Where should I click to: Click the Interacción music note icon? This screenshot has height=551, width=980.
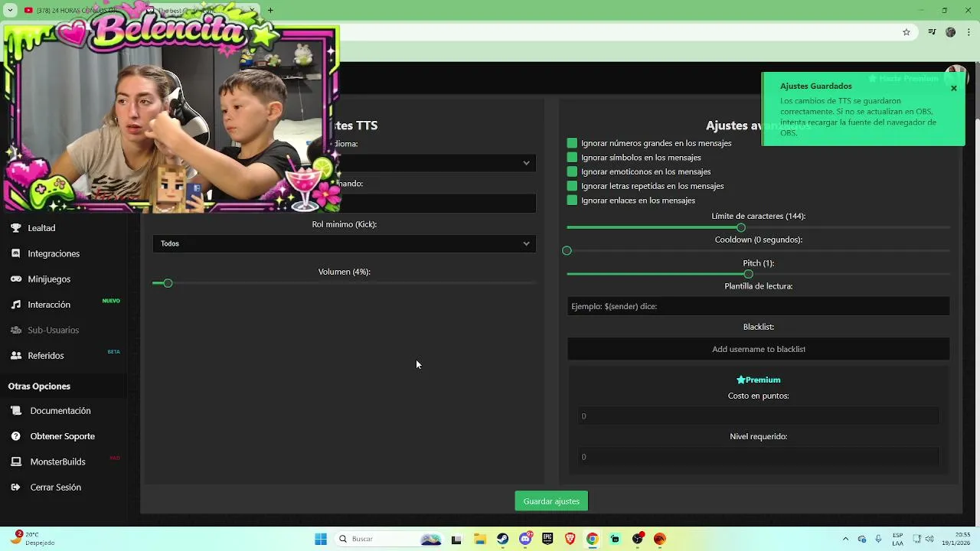tap(15, 305)
